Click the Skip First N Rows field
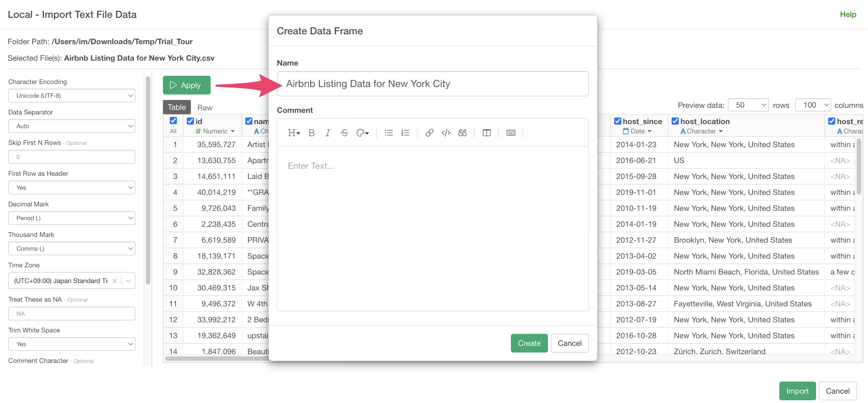Viewport: 868px width, 403px height. point(72,157)
